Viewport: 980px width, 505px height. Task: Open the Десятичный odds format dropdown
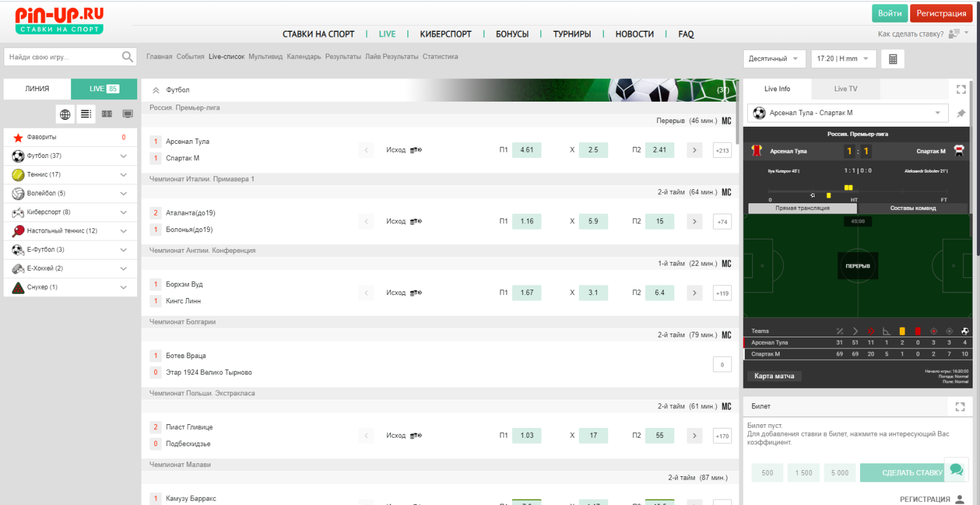pos(774,59)
